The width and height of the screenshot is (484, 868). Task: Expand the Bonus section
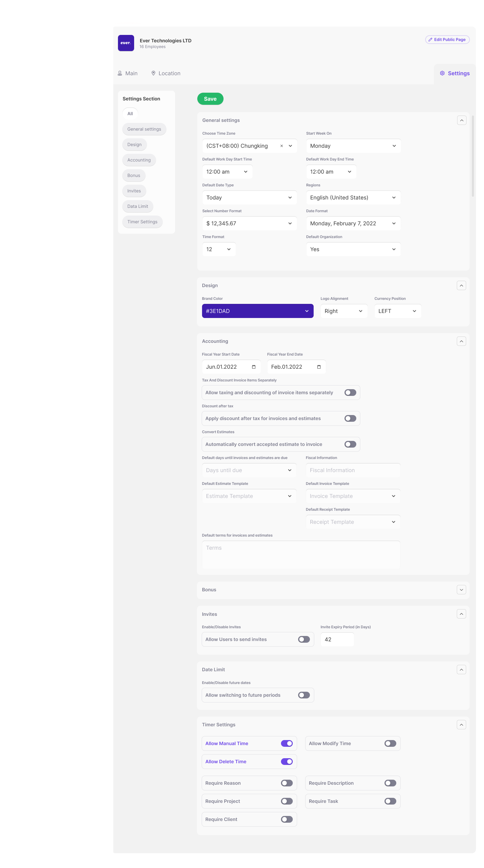pyautogui.click(x=461, y=590)
